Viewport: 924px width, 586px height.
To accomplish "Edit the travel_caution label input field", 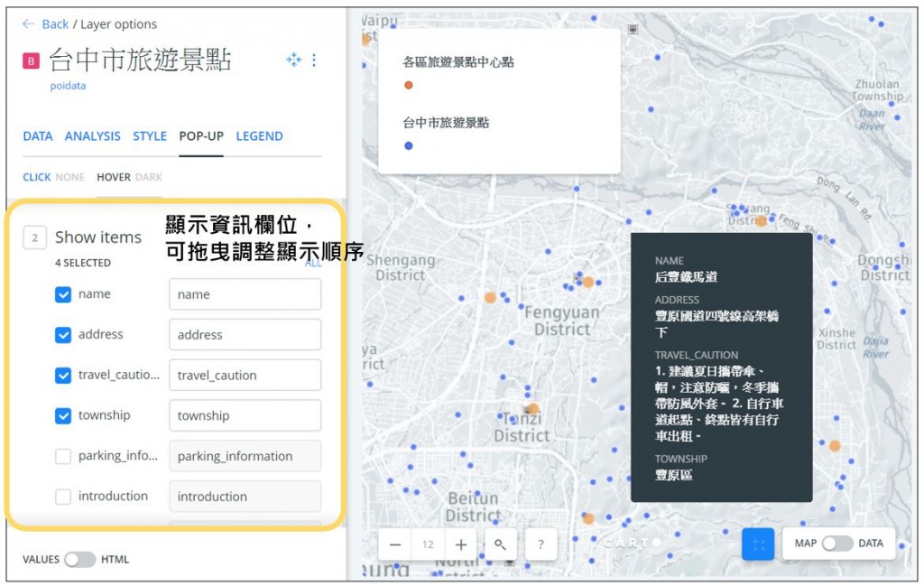I will pos(245,375).
